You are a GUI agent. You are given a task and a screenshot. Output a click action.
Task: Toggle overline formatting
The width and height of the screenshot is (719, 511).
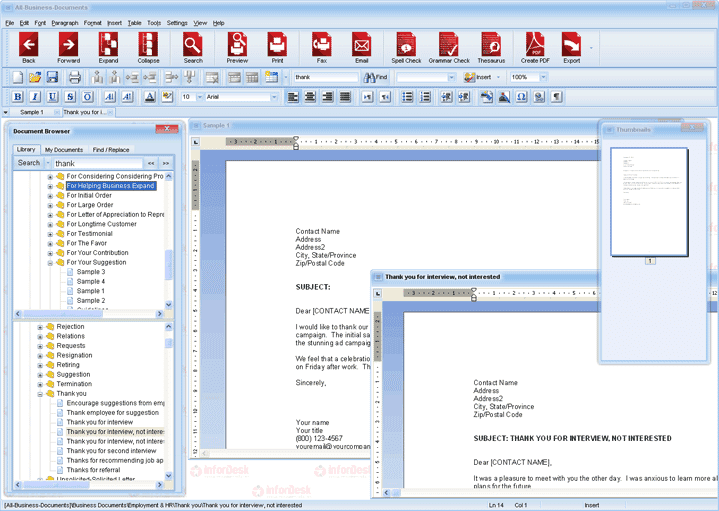(88, 97)
